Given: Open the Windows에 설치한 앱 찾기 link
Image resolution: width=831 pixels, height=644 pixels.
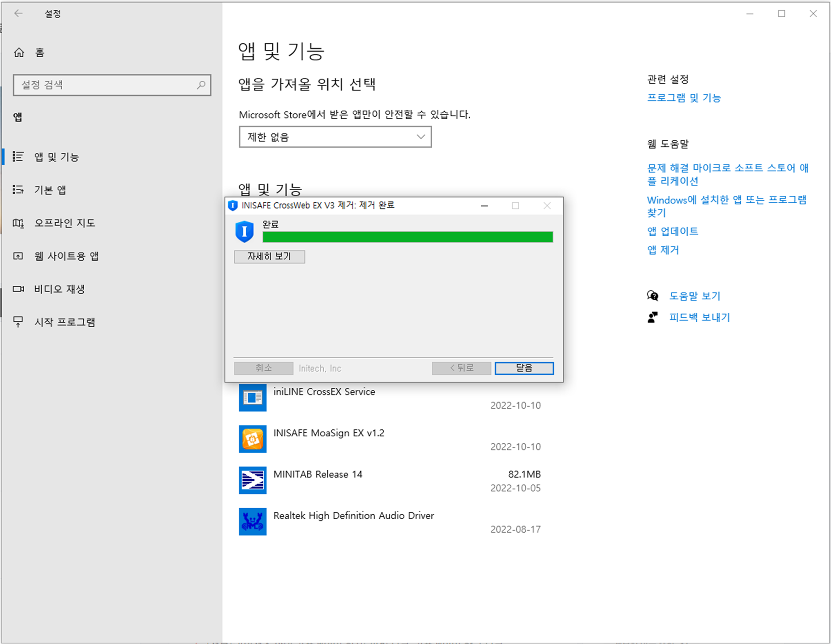Looking at the screenshot, I should [726, 206].
